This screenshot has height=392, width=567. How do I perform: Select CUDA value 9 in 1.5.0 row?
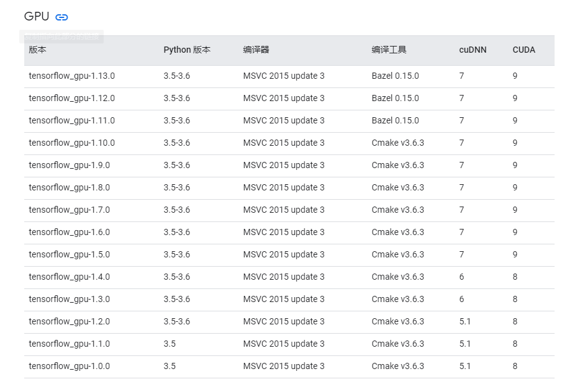coord(515,255)
